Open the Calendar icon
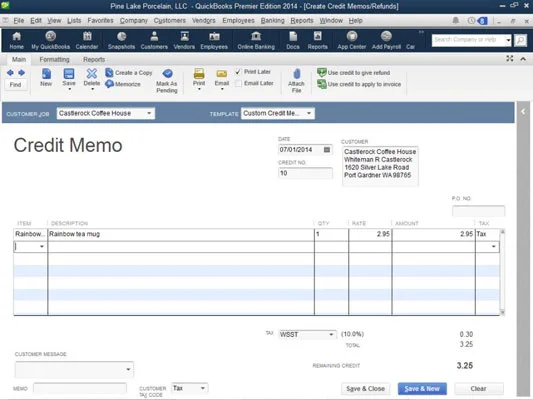 click(x=87, y=40)
